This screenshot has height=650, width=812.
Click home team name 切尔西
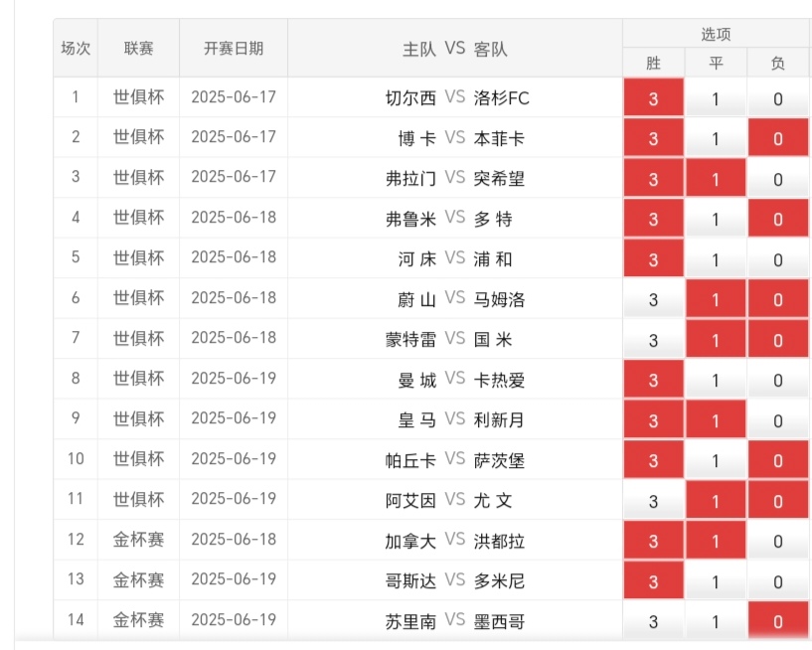pos(410,97)
